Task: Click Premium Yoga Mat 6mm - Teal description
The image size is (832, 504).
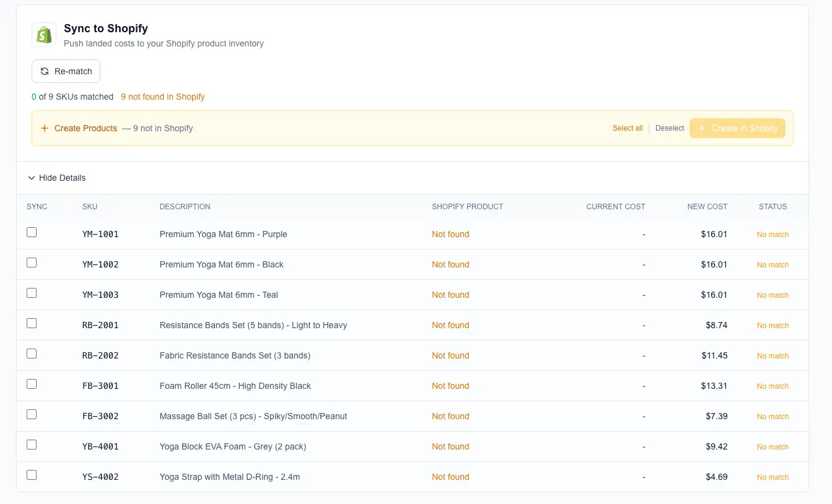Action: (x=219, y=295)
